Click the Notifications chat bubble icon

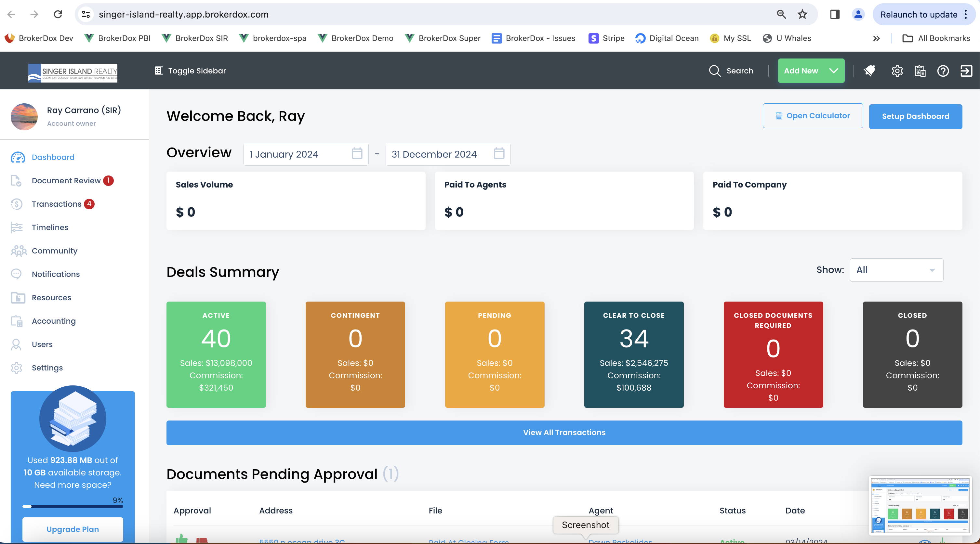[x=16, y=274]
